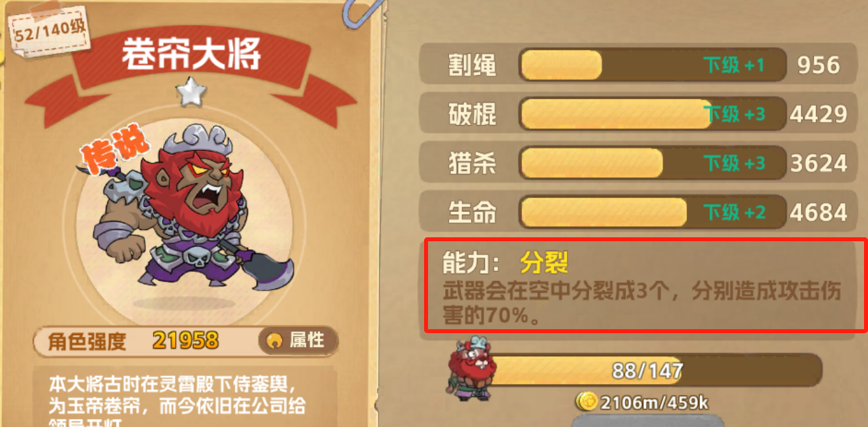
Task: Click the 4684 life value number
Action: [818, 212]
